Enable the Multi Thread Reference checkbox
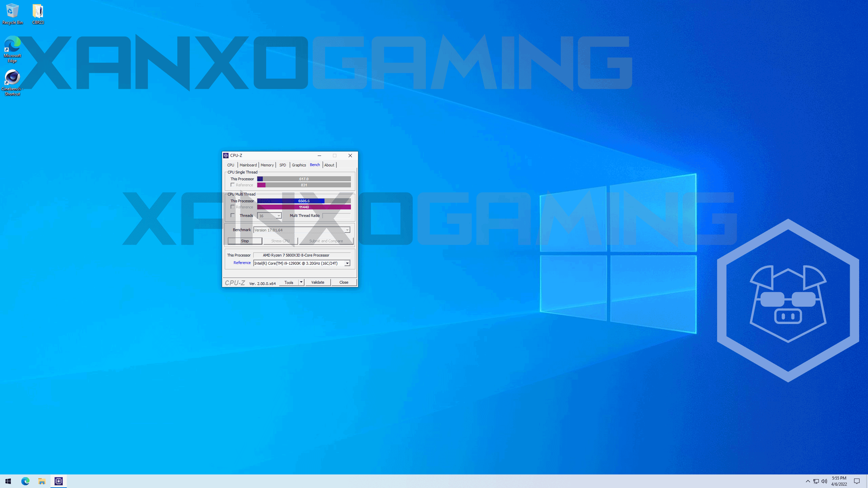The height and width of the screenshot is (488, 868). coord(233,207)
